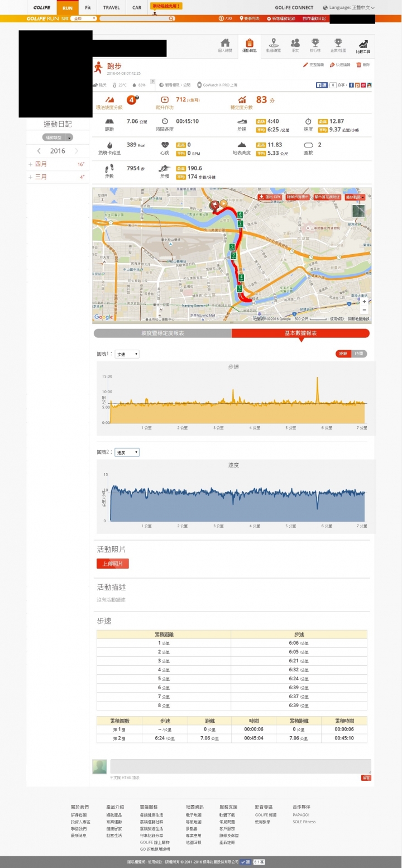
Task: Open the 全部 search category dropdown
Action: 84,18
